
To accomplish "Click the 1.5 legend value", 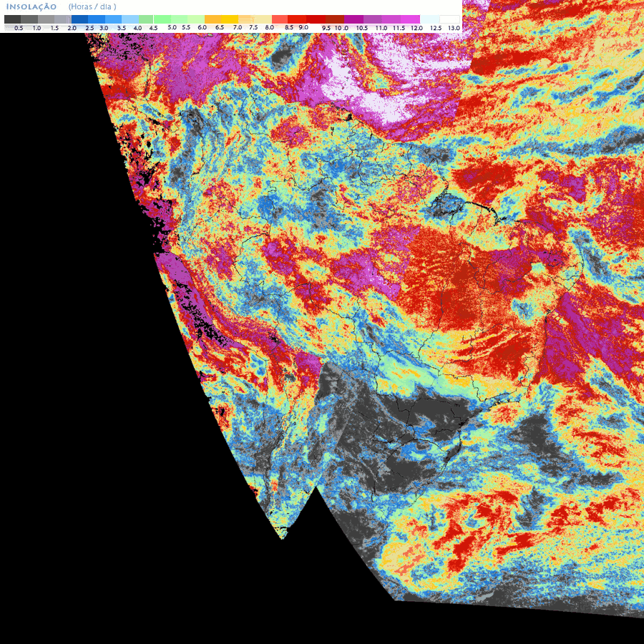I will pyautogui.click(x=54, y=28).
